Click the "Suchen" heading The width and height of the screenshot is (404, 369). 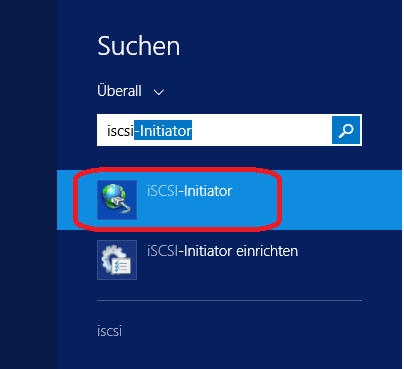click(x=139, y=46)
